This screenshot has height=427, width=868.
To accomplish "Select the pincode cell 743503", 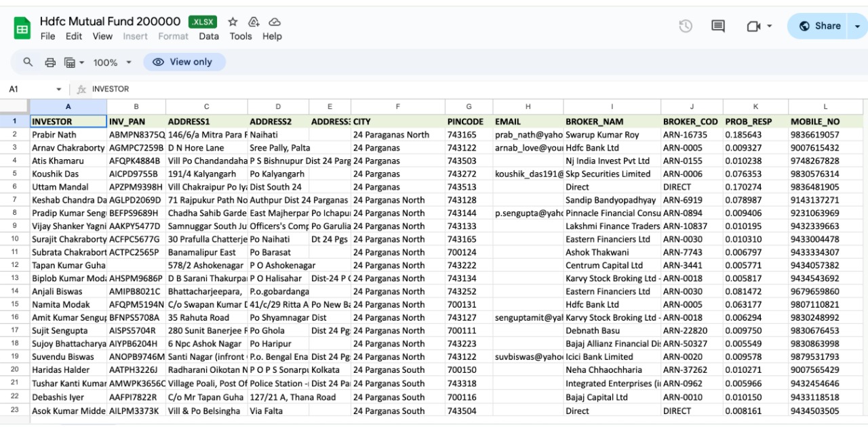I will click(x=469, y=161).
